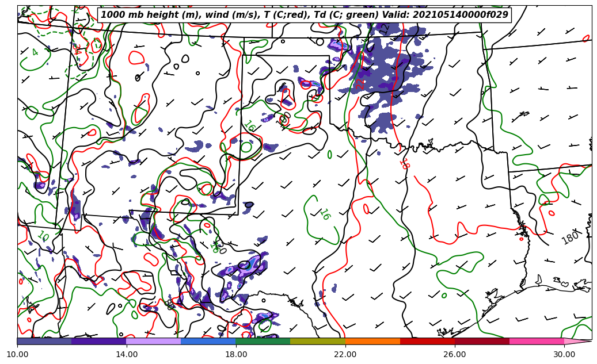Click the 30.00 colorbar tick label
The height and width of the screenshot is (364, 597).
[564, 354]
